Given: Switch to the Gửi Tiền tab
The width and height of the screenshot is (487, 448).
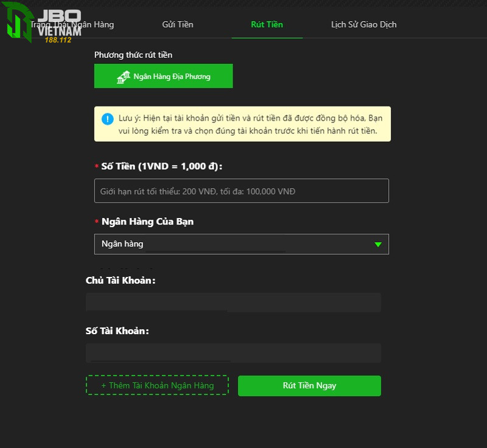Looking at the screenshot, I should point(178,24).
